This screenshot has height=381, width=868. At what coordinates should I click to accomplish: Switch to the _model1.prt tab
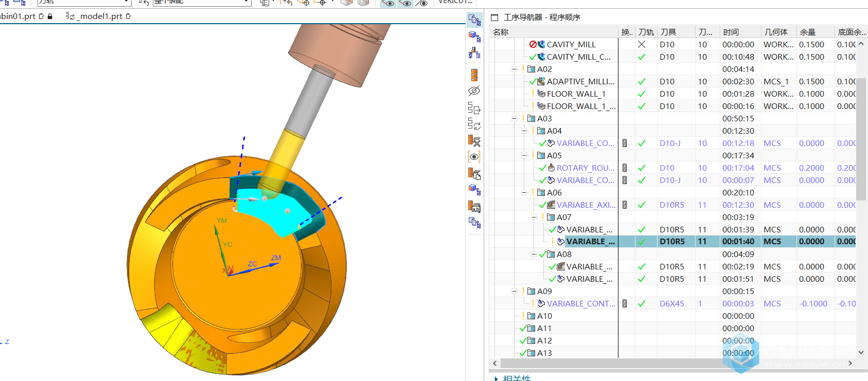pyautogui.click(x=101, y=16)
